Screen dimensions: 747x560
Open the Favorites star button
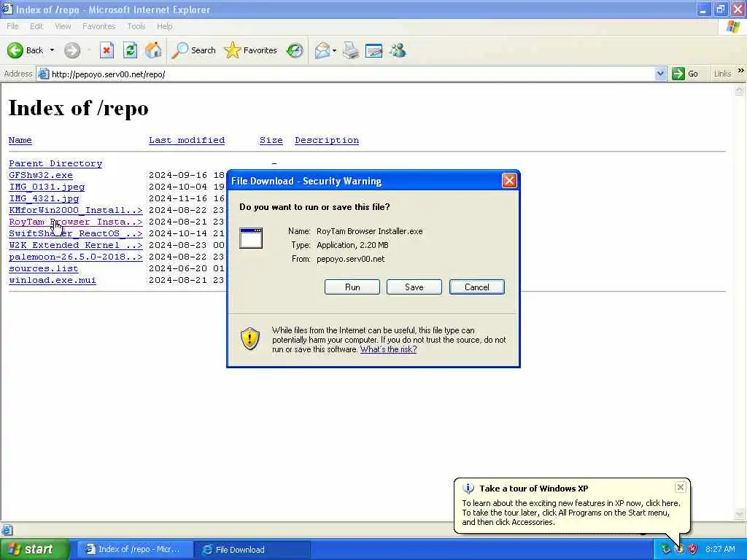[251, 50]
